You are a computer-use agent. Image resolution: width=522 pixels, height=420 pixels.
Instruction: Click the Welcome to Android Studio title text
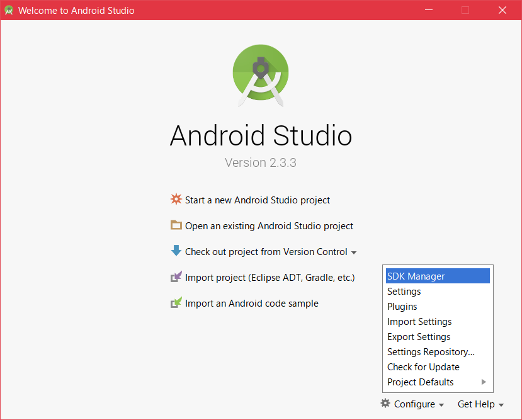(76, 11)
